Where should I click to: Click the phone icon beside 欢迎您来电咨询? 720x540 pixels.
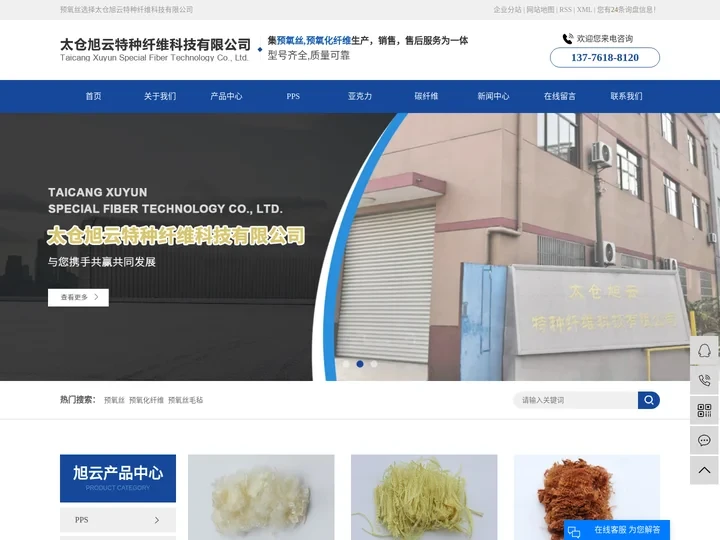click(568, 39)
